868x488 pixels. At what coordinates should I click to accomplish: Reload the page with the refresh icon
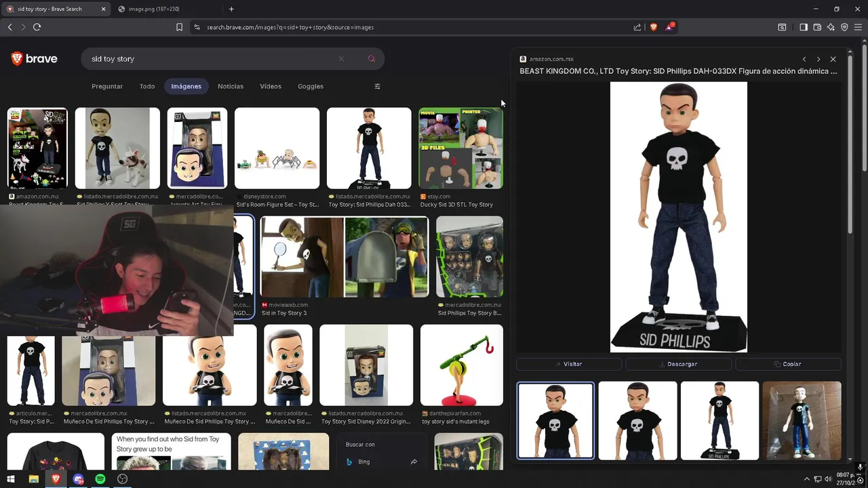(x=37, y=27)
